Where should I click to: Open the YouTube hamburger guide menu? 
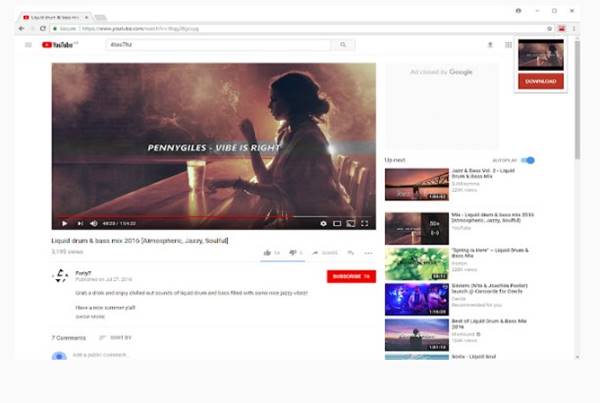pos(28,45)
